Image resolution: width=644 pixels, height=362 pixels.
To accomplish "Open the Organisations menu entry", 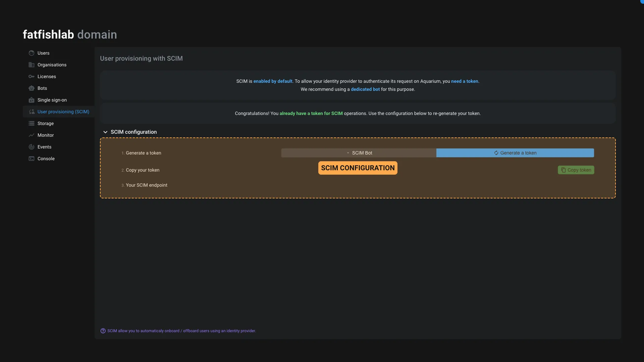I will click(x=52, y=65).
